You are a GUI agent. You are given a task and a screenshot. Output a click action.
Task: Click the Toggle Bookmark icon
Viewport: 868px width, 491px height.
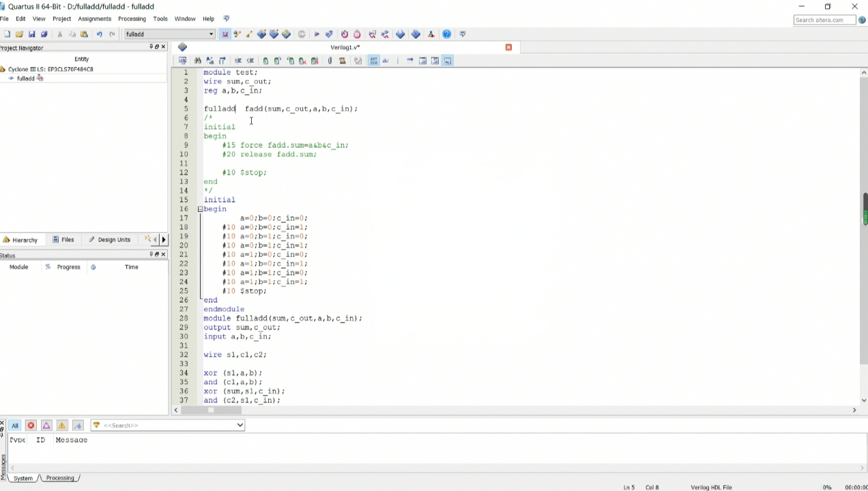265,61
